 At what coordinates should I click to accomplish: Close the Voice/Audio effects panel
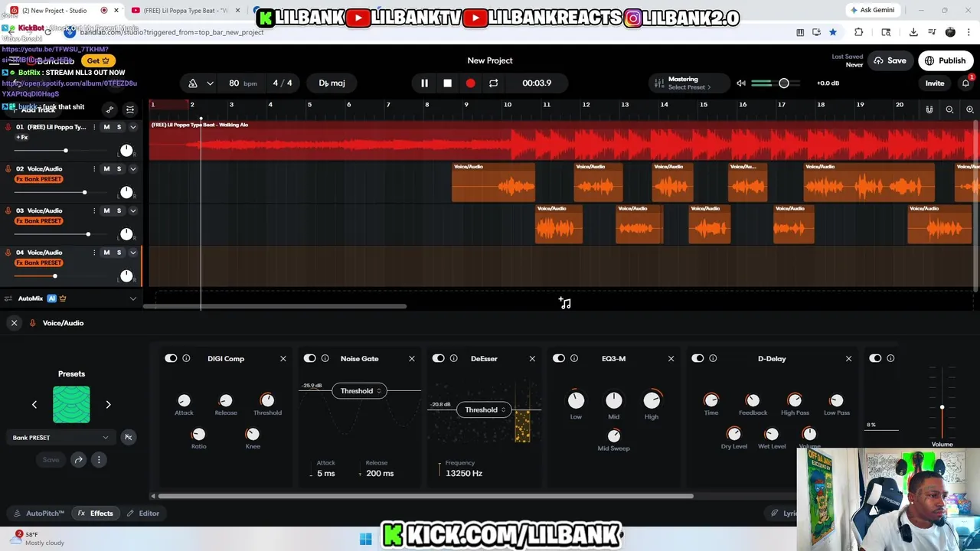[x=14, y=323]
